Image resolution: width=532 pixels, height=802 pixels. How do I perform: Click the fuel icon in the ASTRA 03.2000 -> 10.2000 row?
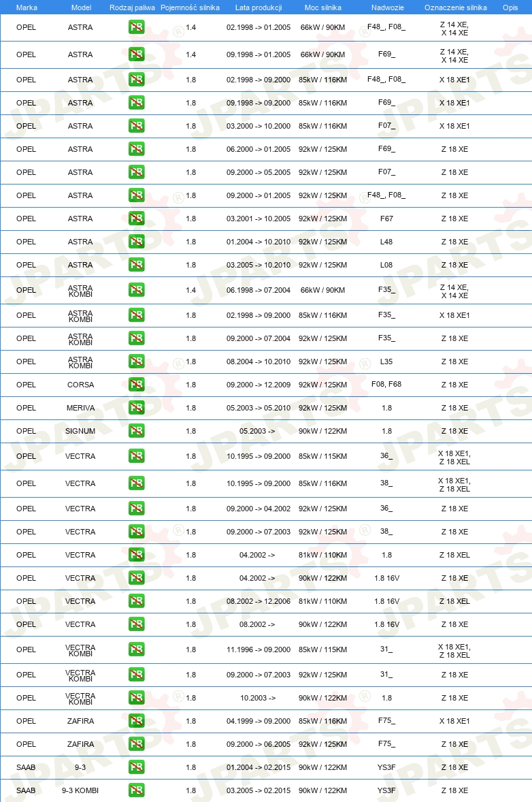click(x=137, y=126)
